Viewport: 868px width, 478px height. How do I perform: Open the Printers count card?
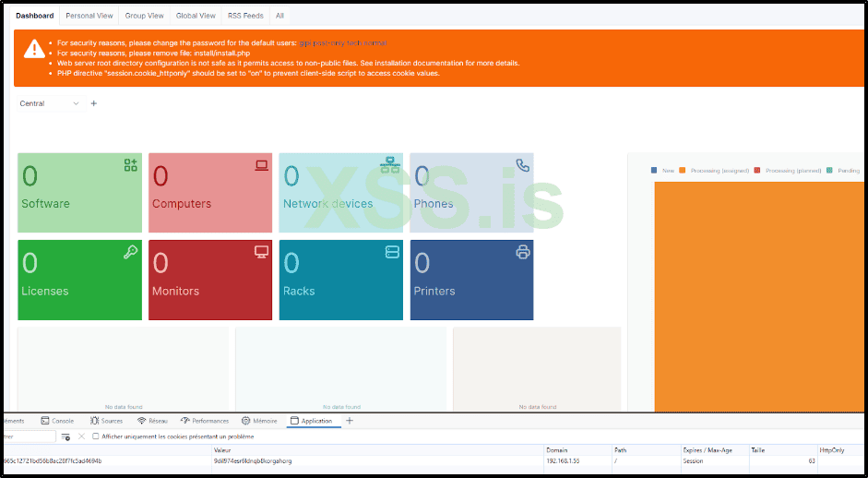(x=471, y=280)
